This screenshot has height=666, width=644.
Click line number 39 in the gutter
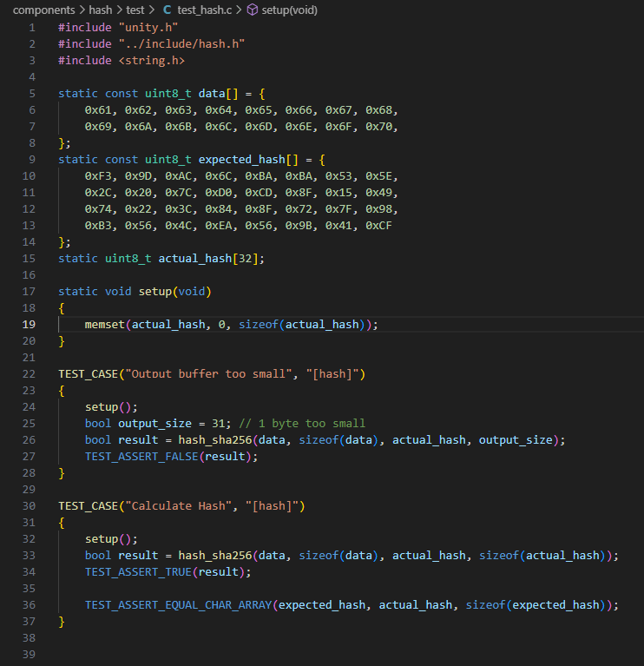[29, 655]
